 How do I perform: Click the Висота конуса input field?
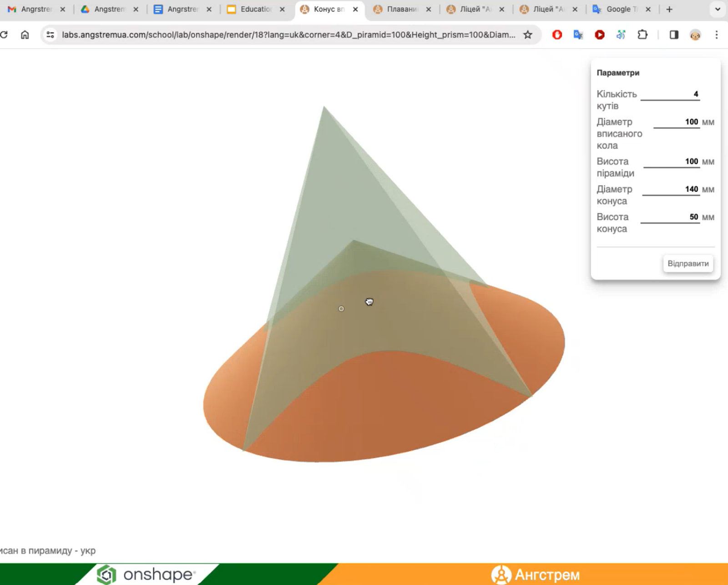point(670,217)
